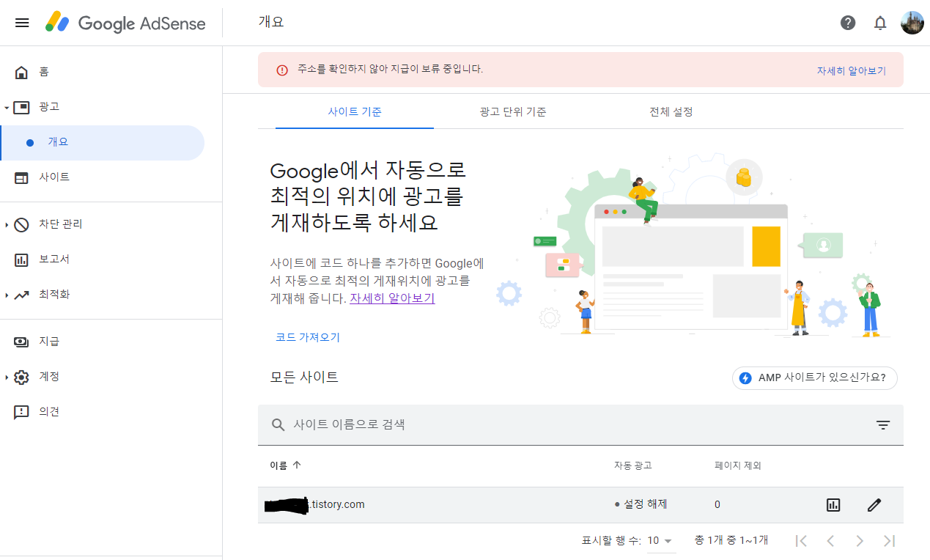Open the help question mark icon
930x560 pixels.
[848, 23]
